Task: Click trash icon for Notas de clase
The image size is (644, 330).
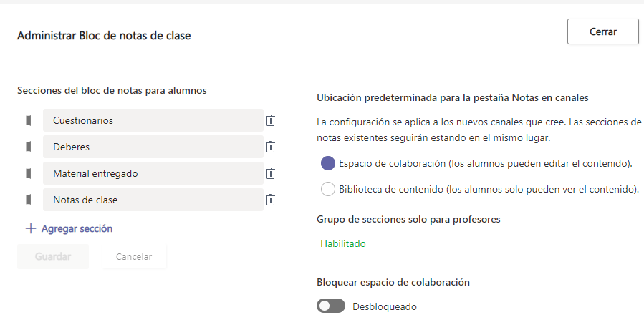Action: (x=270, y=200)
